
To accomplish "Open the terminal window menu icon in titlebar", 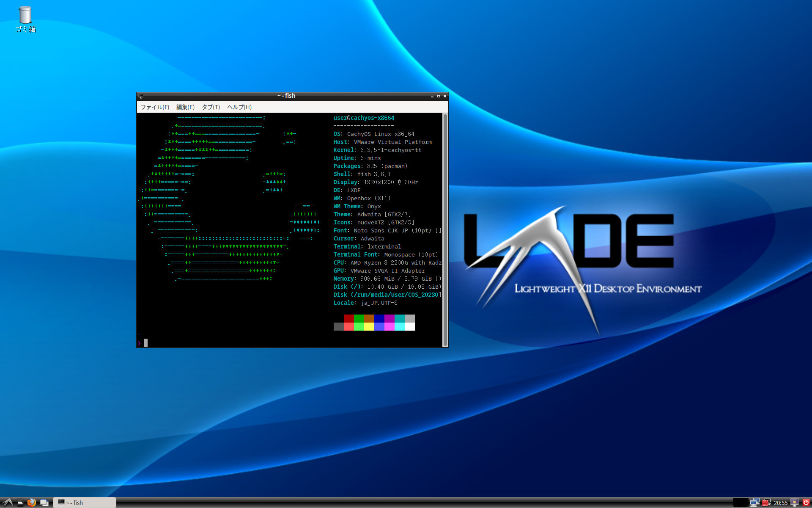I will click(141, 96).
